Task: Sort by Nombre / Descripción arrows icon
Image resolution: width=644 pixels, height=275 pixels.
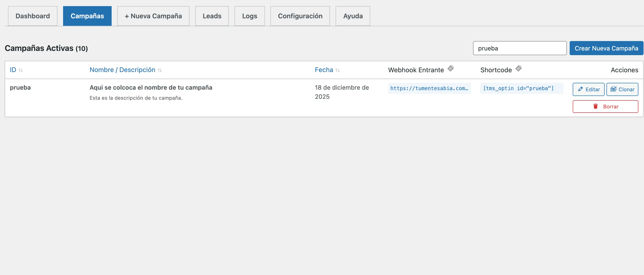Action: coord(160,70)
